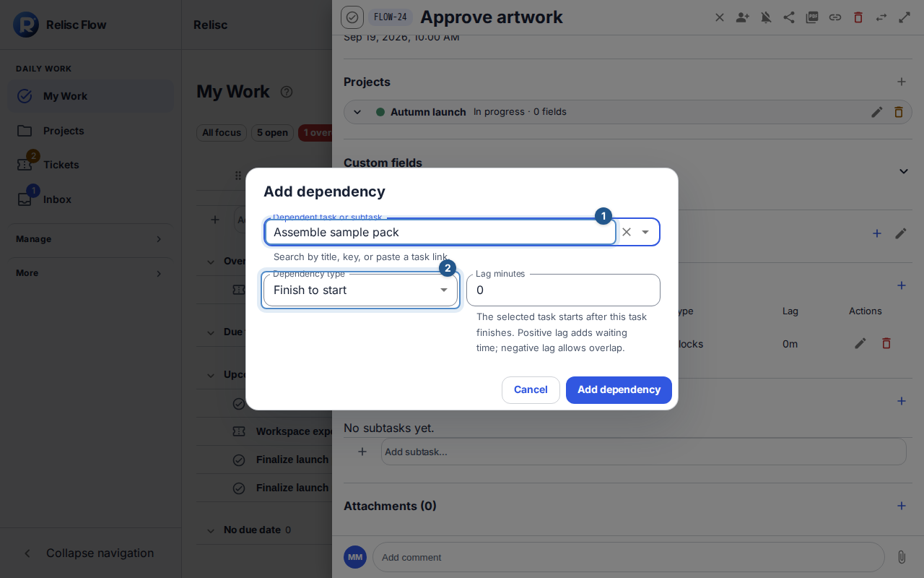Click the swap arrows icon in task header
Image resolution: width=924 pixels, height=578 pixels.
pyautogui.click(x=881, y=17)
